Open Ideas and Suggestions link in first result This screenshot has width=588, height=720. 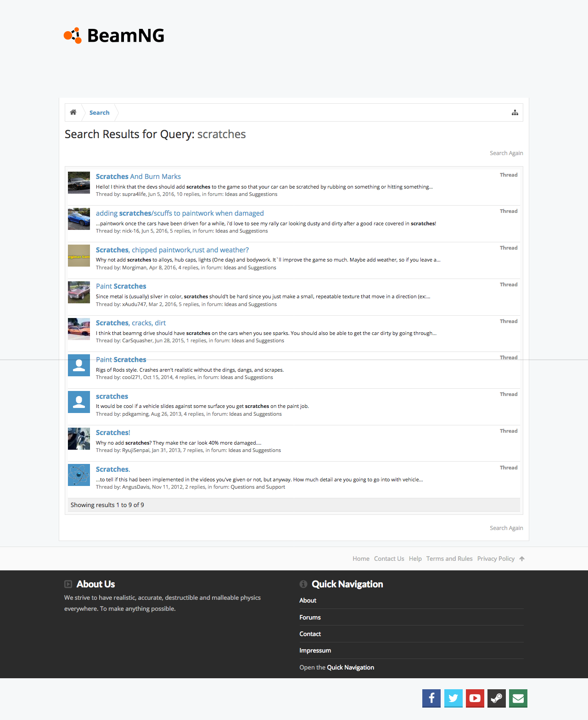(x=251, y=194)
